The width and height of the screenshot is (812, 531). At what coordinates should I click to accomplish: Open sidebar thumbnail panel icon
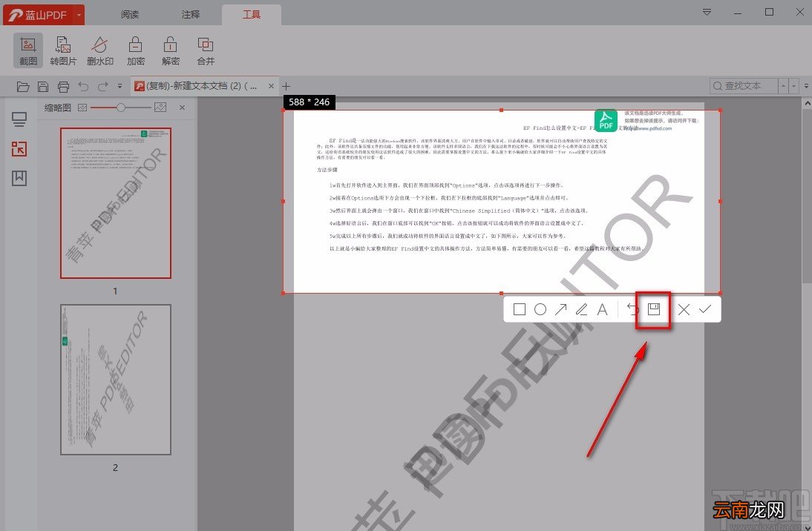coord(19,149)
